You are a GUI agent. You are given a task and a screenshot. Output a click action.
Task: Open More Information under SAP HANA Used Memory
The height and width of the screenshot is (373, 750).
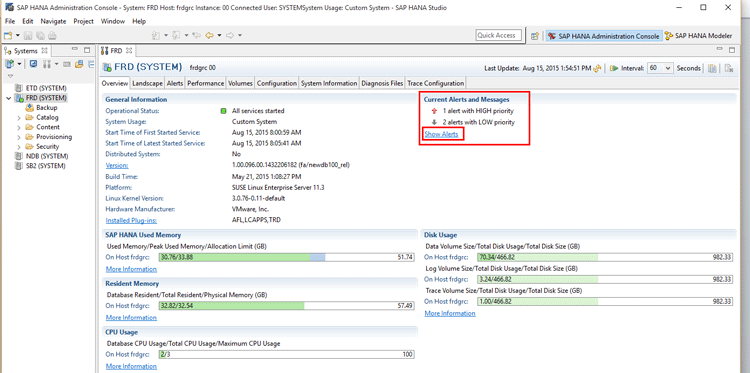point(131,269)
